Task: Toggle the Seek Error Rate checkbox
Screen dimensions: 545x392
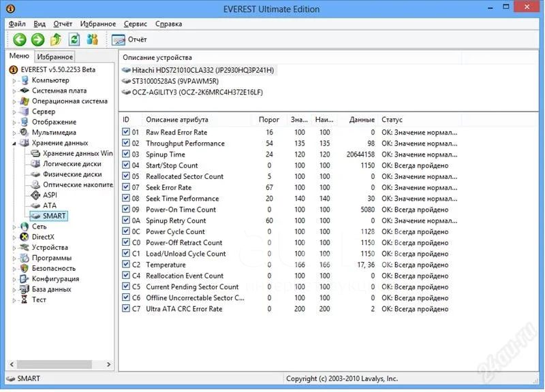Action: point(126,187)
